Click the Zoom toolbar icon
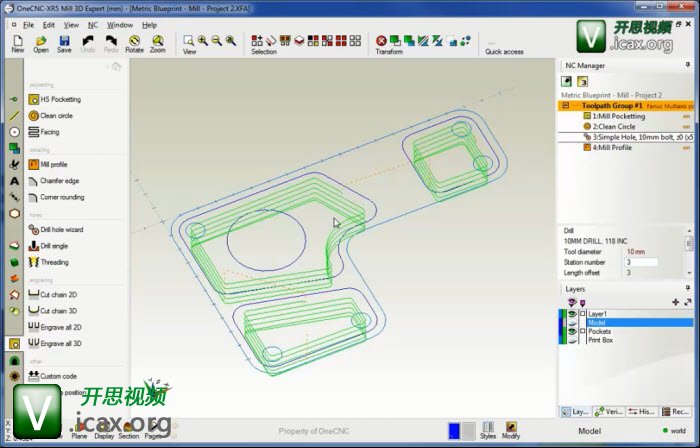Viewport: 700px width, 448px height. (x=158, y=44)
